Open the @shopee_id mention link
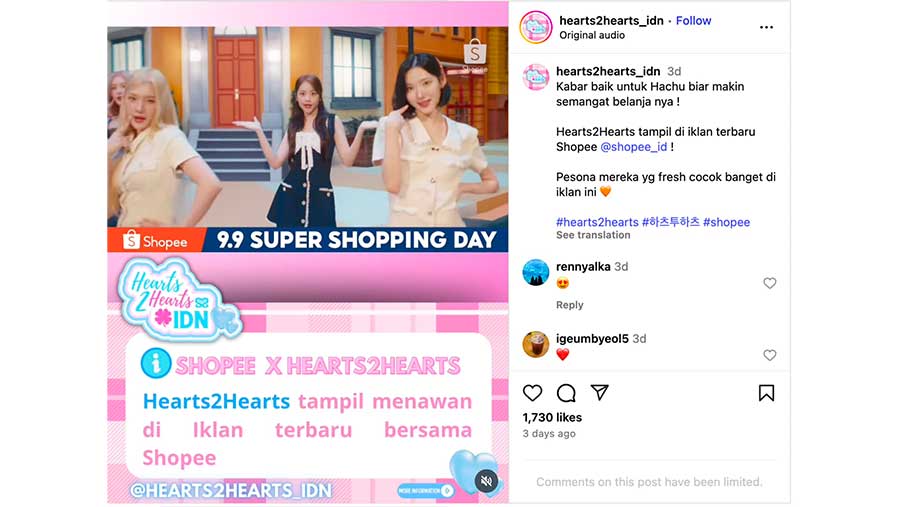 click(x=634, y=147)
